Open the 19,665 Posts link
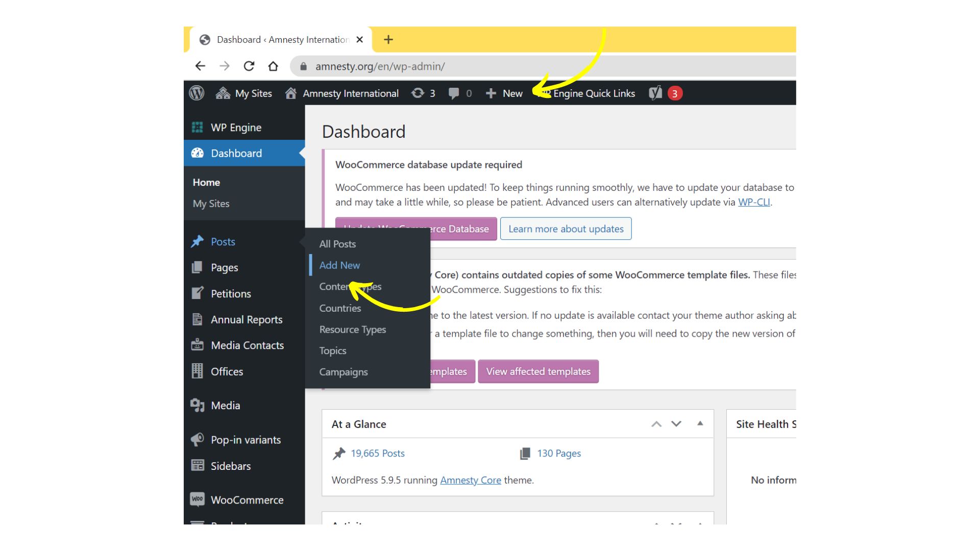980x551 pixels. (378, 453)
